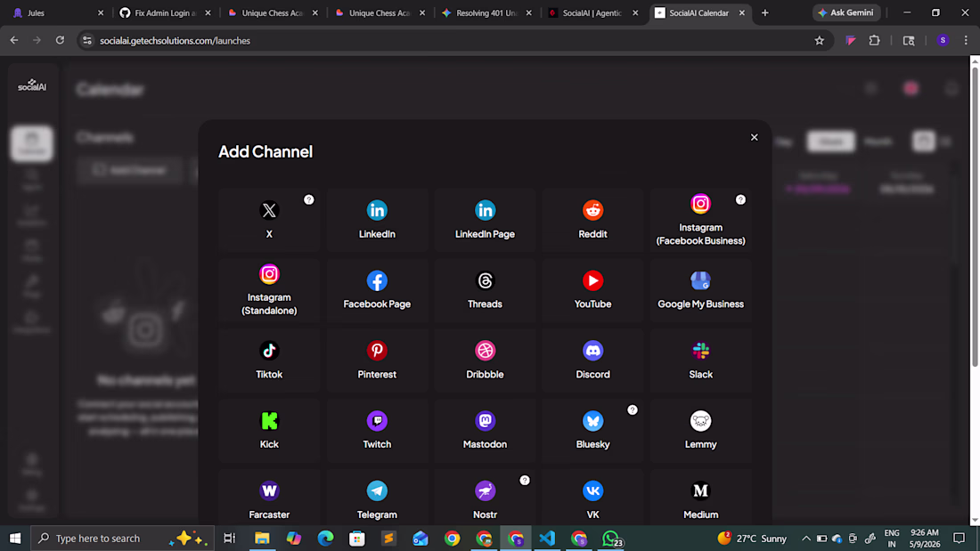The width and height of the screenshot is (980, 551).
Task: Add the Telegram channel
Action: coord(377,498)
